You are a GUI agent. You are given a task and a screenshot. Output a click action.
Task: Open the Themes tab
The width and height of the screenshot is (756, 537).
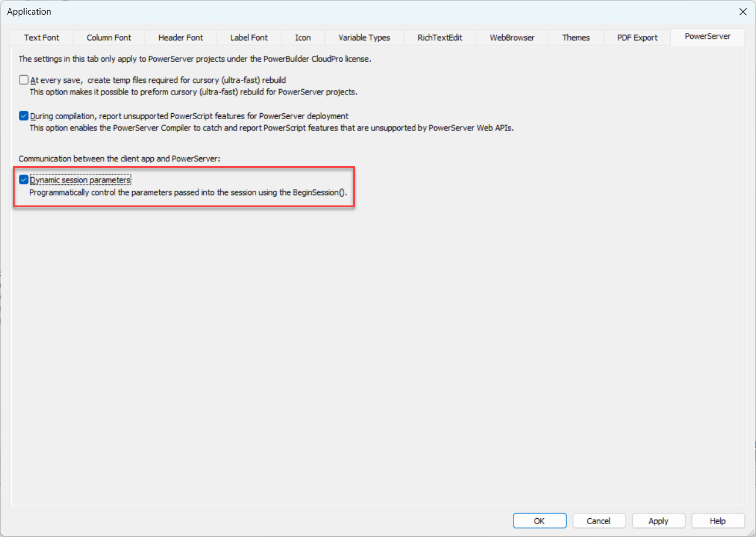(x=576, y=38)
